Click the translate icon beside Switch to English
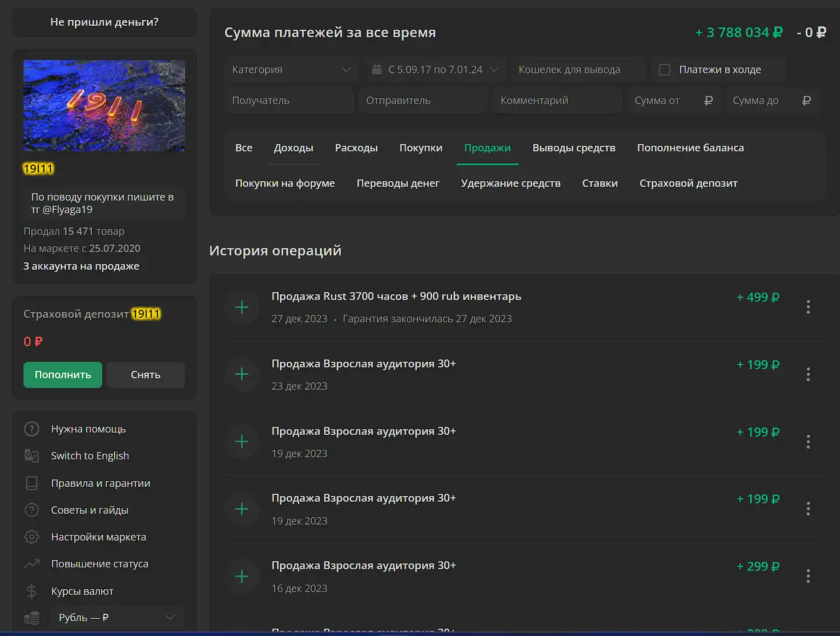Screen dimensions: 840x636 (32, 455)
